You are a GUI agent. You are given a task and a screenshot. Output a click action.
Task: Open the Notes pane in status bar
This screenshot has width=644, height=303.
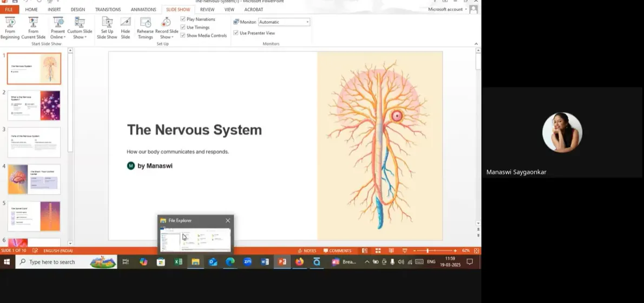307,251
